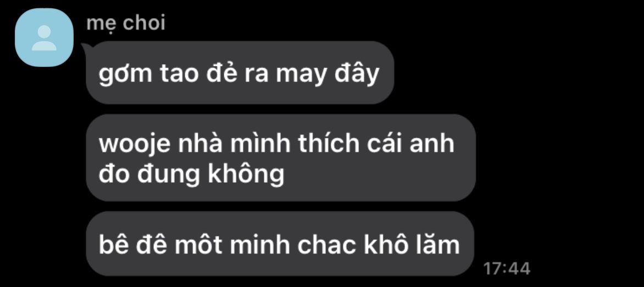Click the 17:44 timestamp
This screenshot has width=644, height=287.
click(507, 268)
